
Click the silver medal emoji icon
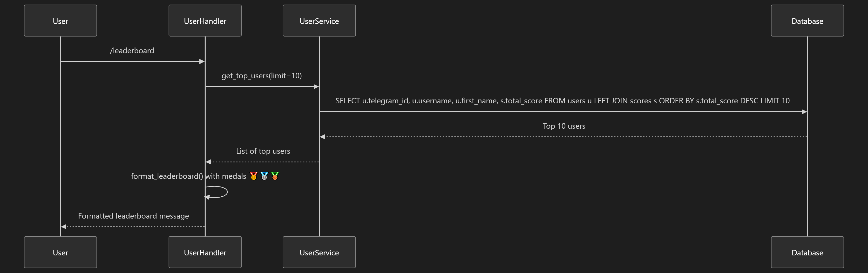(264, 176)
